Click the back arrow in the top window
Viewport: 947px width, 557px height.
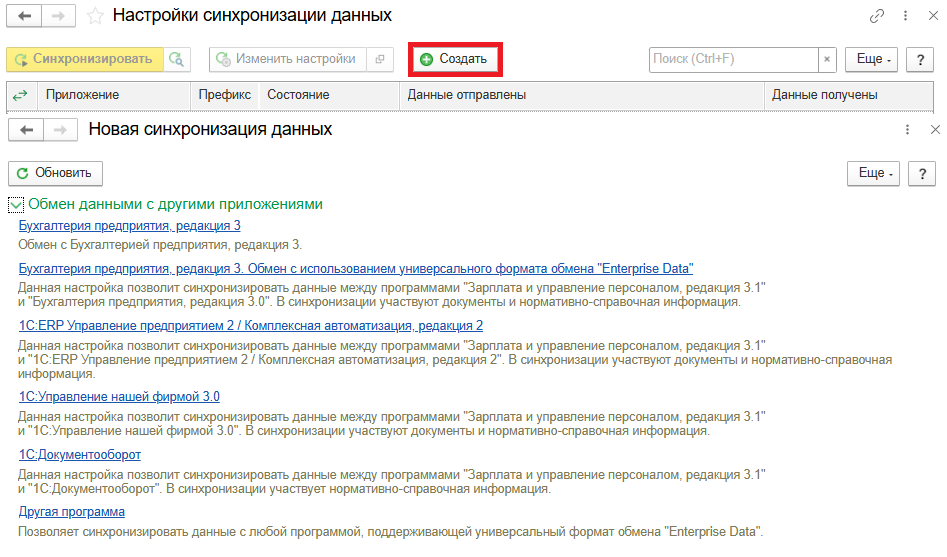[23, 16]
